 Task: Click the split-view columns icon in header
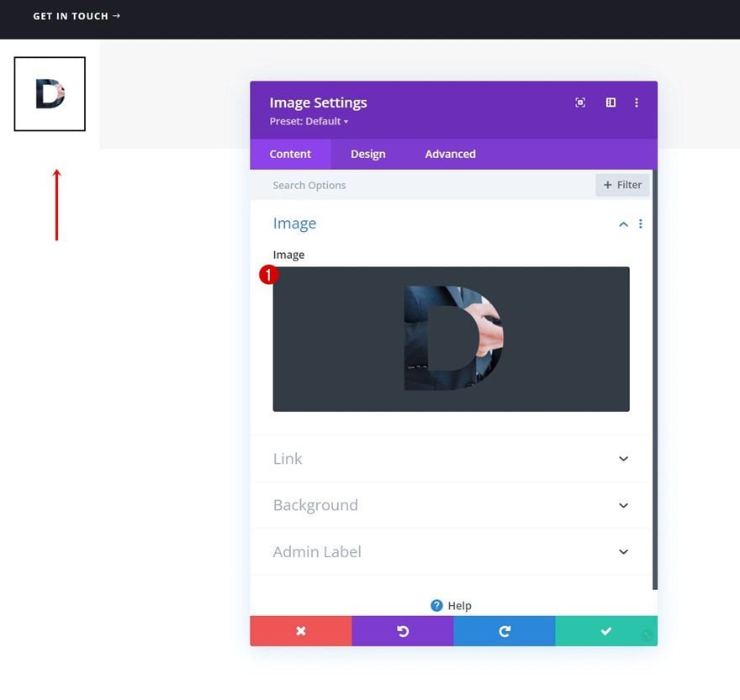pyautogui.click(x=610, y=103)
